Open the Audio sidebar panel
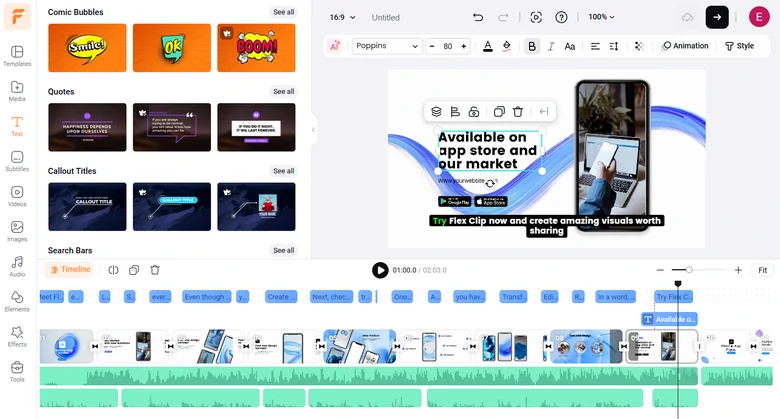Viewport: 780px width, 419px height. click(x=17, y=266)
